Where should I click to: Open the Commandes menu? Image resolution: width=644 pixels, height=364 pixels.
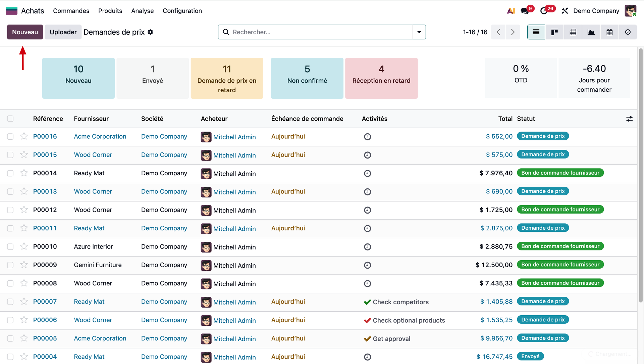[71, 11]
